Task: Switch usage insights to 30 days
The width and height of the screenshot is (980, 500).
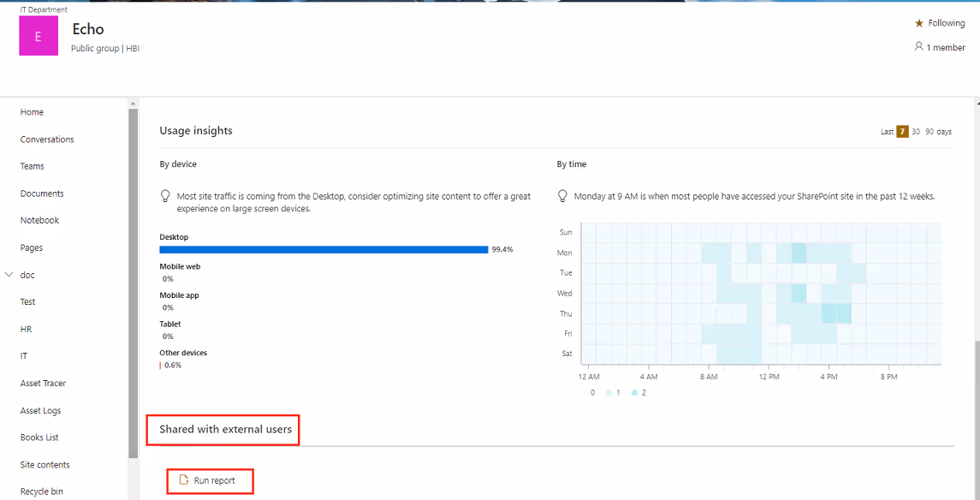Action: [x=916, y=132]
